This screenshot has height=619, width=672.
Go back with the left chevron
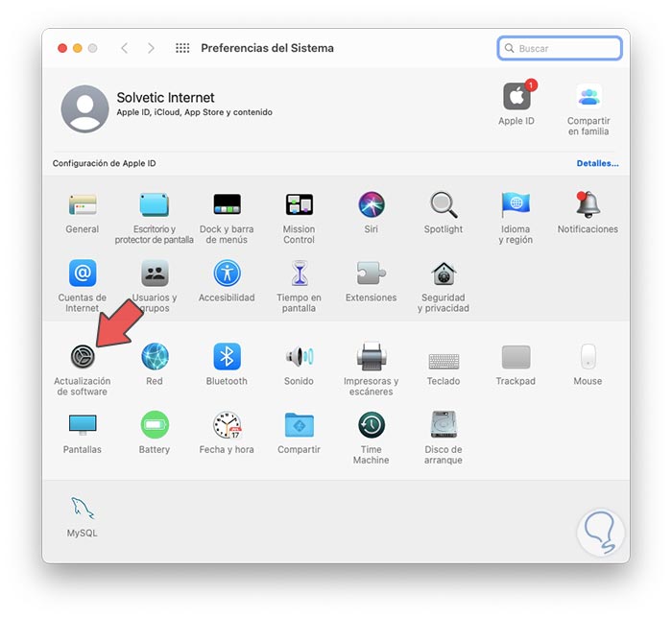click(124, 48)
